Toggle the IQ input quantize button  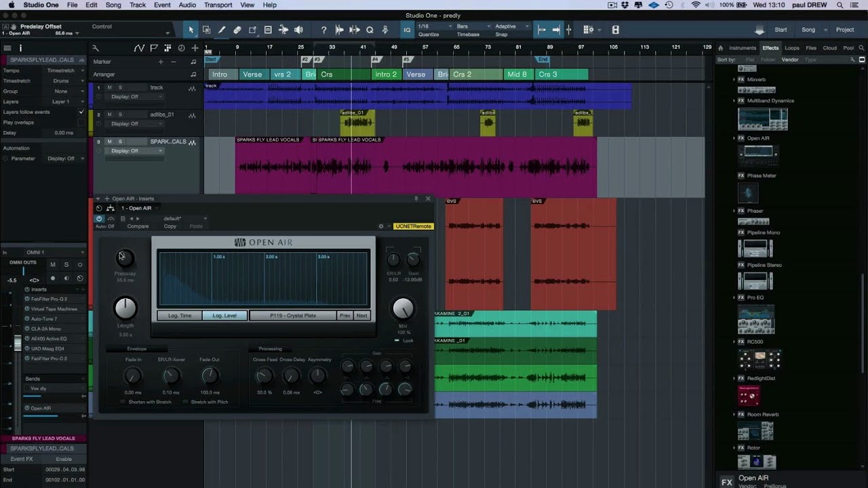point(407,30)
